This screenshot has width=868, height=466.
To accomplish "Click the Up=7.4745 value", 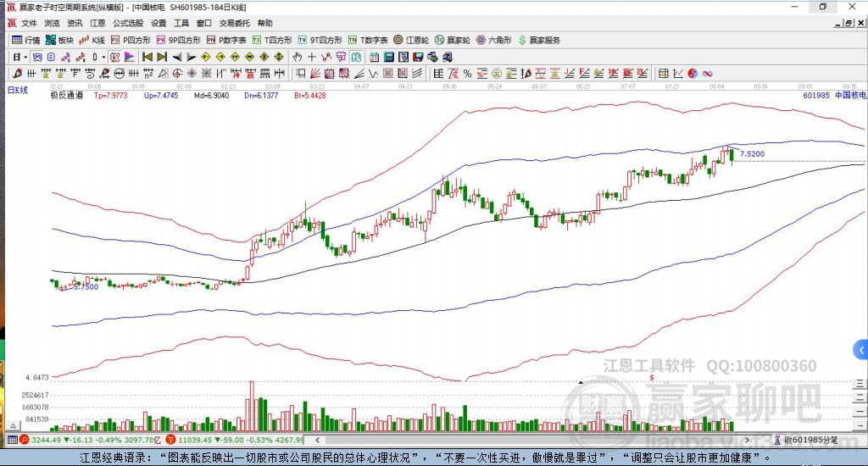I will click(161, 95).
